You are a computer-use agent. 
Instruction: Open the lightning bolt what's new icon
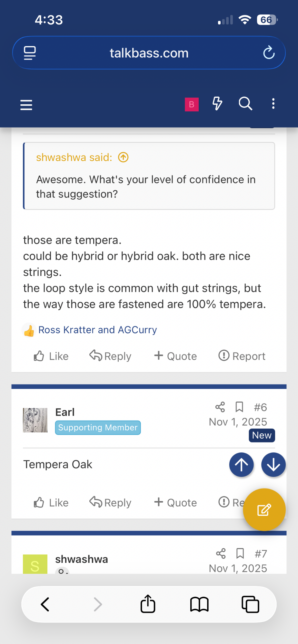point(217,104)
